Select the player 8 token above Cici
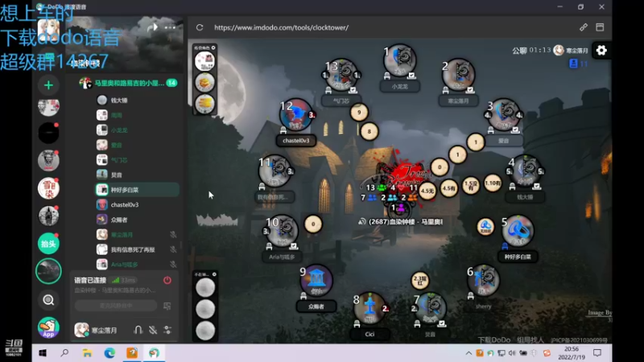 coord(369,308)
